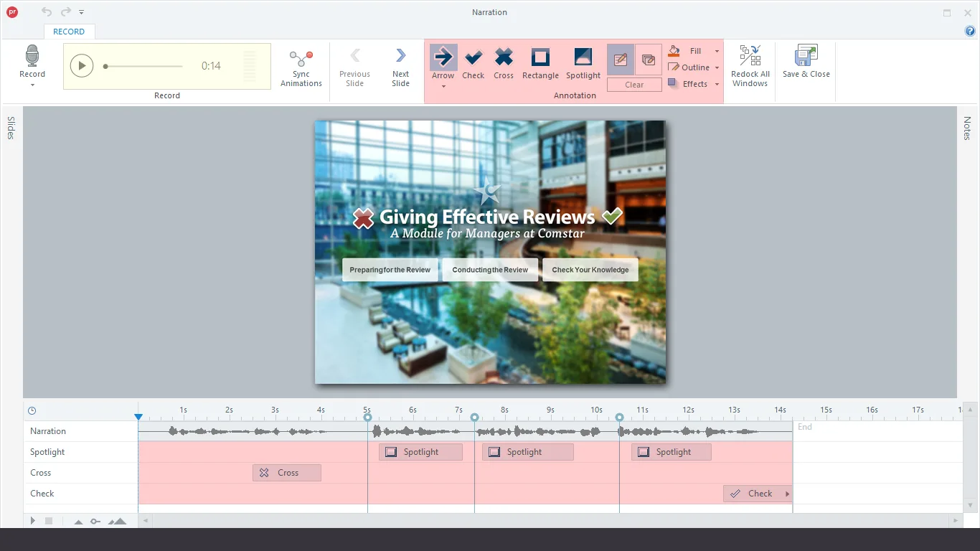Screen dimensions: 980x551
Task: Expand the Slides side panel
Action: pyautogui.click(x=11, y=128)
